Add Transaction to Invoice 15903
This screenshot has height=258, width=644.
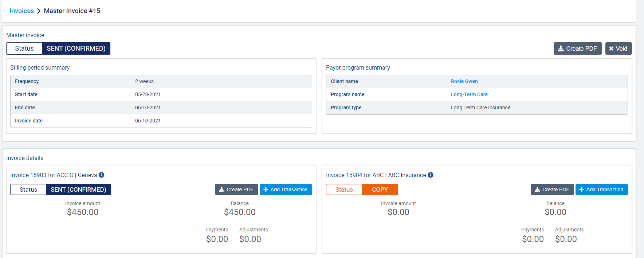[x=286, y=189]
